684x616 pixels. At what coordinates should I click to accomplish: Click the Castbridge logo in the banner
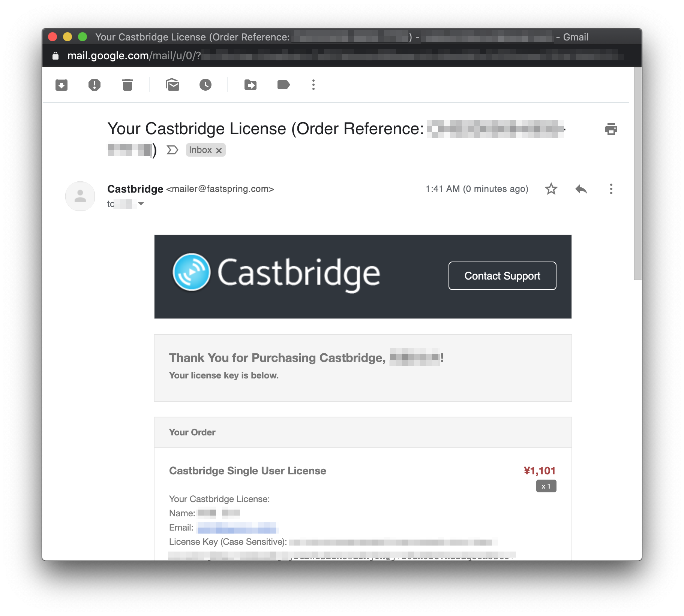(276, 274)
